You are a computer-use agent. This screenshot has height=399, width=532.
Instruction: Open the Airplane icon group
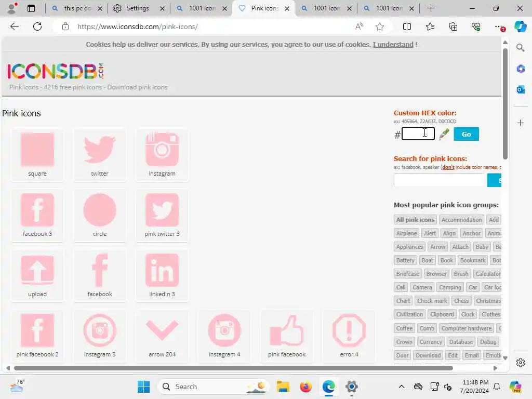coord(406,233)
